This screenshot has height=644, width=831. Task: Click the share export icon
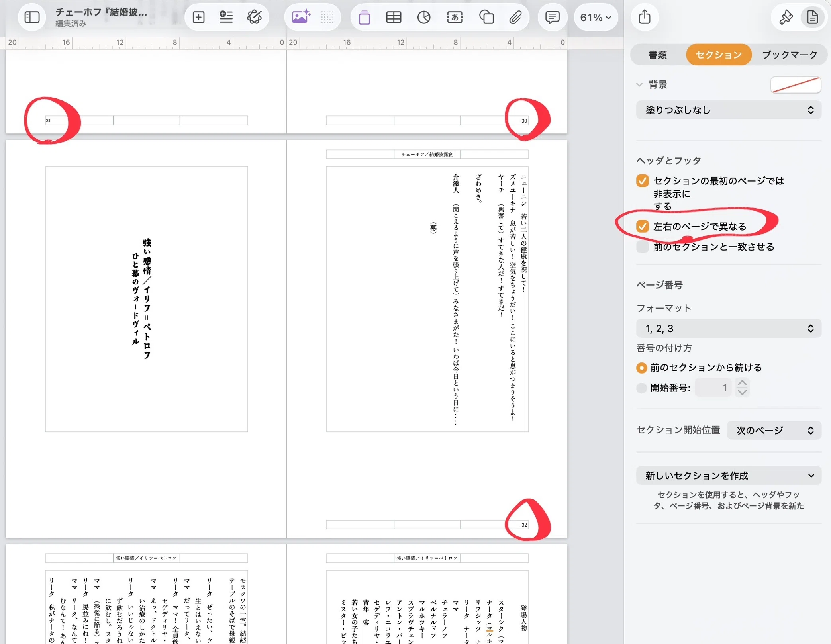coord(645,17)
